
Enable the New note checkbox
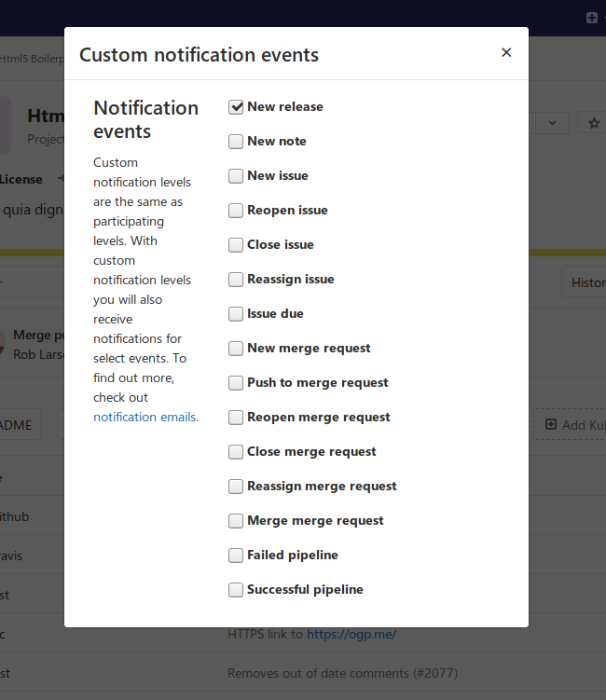[236, 142]
